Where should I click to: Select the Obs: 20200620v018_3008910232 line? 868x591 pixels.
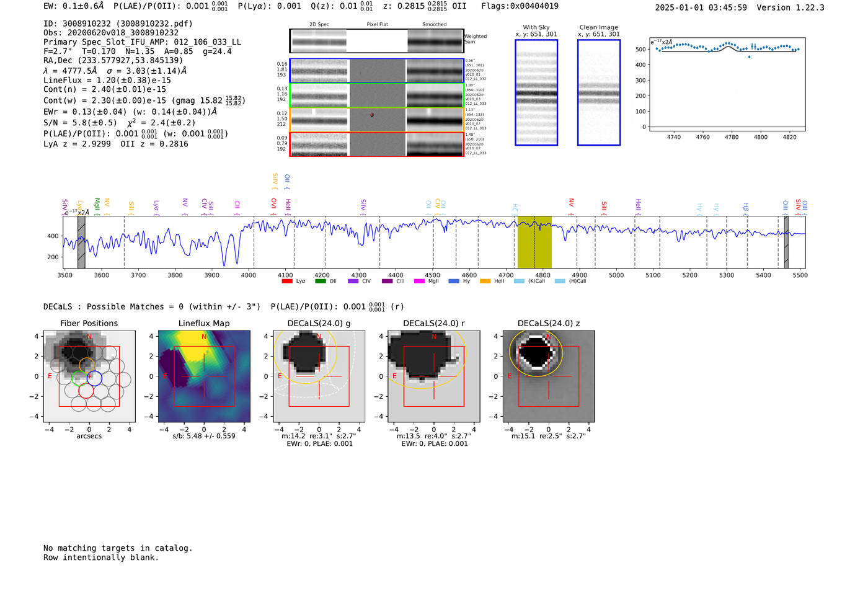coord(111,33)
